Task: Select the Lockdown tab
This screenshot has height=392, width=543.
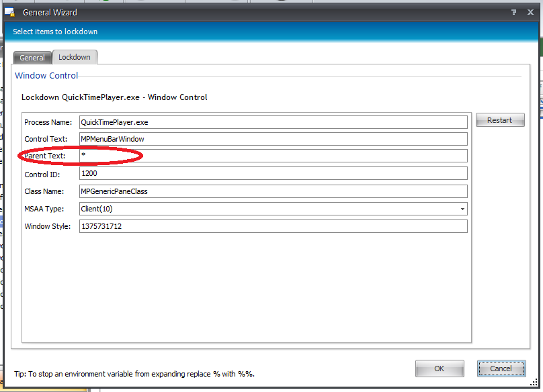Action: (x=75, y=57)
